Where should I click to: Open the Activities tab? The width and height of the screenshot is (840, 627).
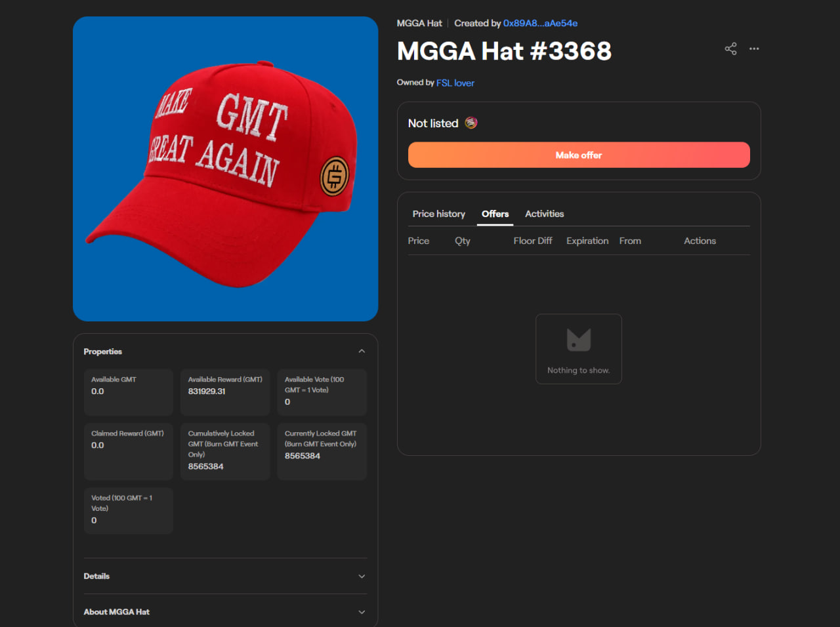pos(544,214)
